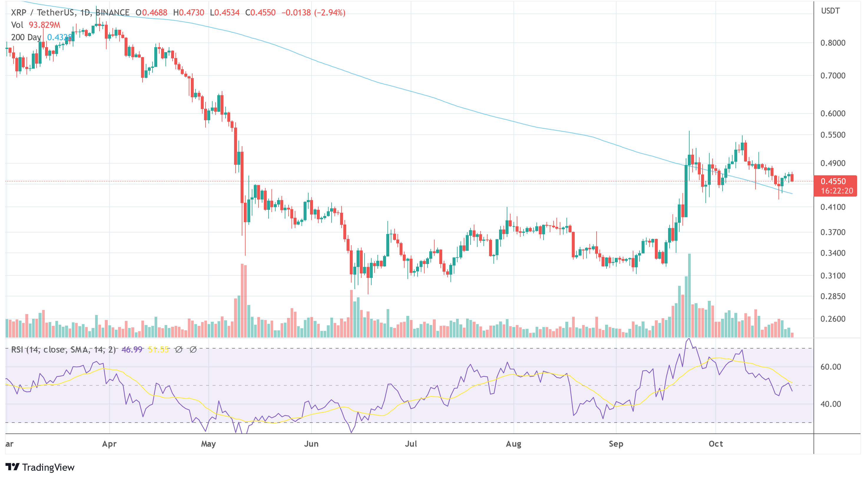Viewport: 868px width, 480px height.
Task: Click the red current price tag 0.4550
Action: point(833,181)
